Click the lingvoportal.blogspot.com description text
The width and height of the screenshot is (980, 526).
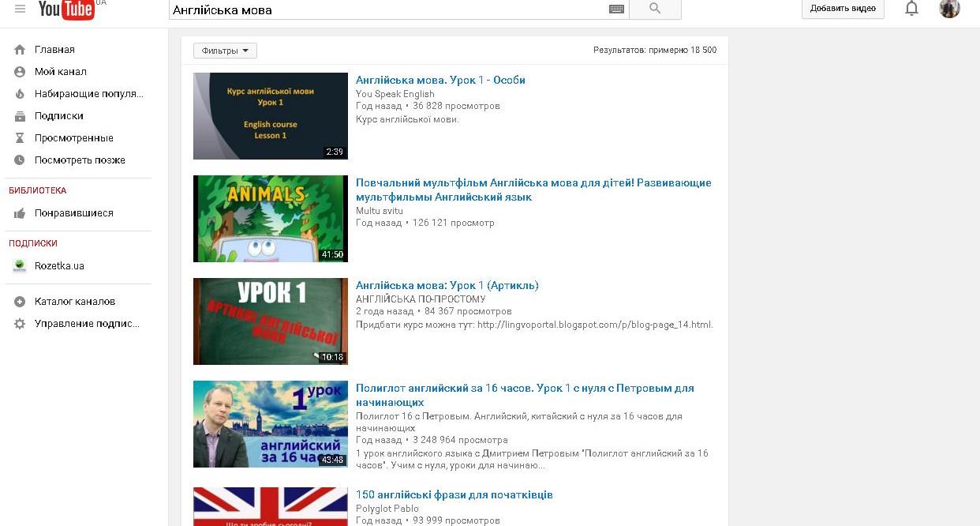[534, 325]
